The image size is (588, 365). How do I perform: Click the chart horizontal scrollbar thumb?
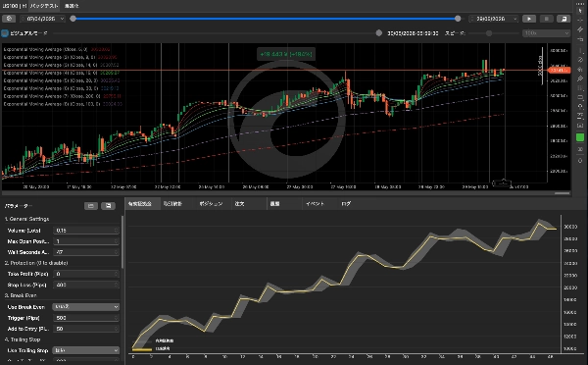point(562,193)
